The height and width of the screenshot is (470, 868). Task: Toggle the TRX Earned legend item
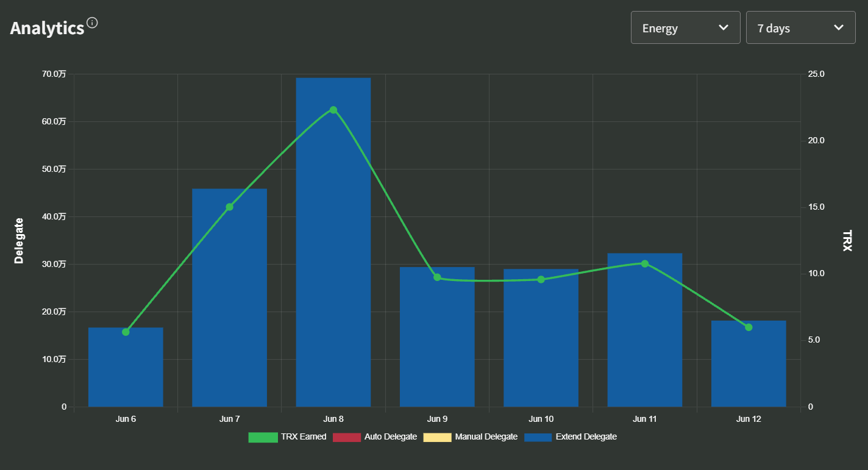coord(287,437)
